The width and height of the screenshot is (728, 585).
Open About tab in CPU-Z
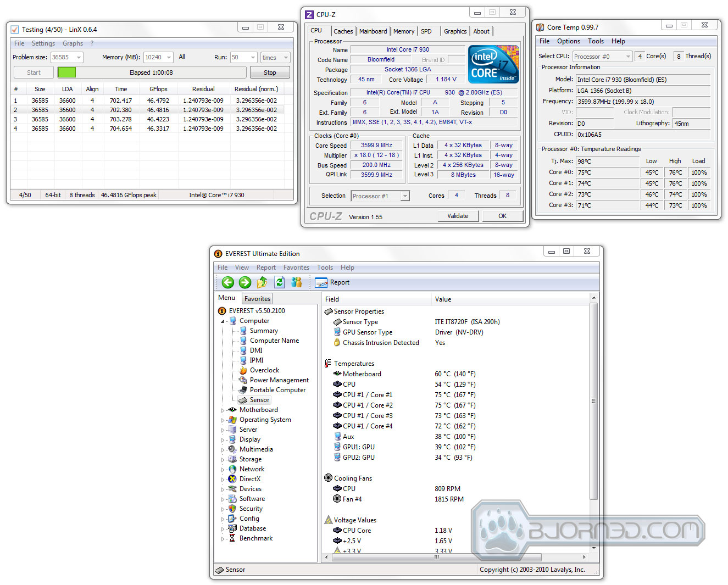click(x=481, y=31)
